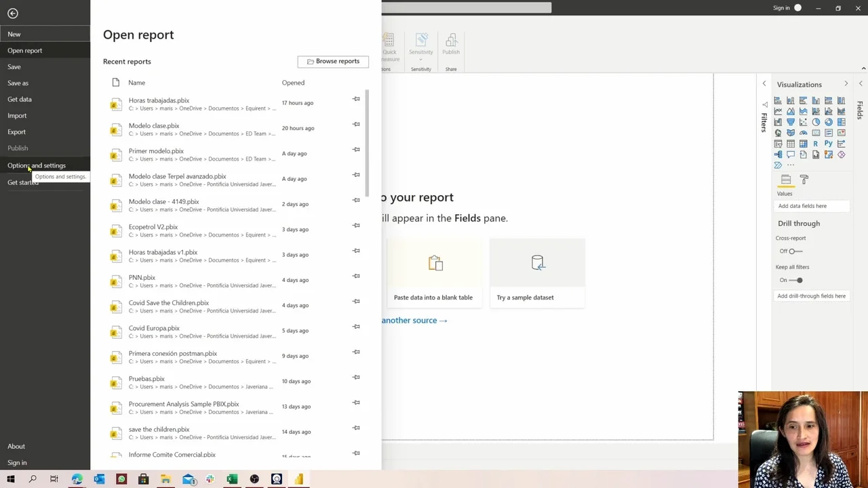Select Get data in File menu
Viewport: 868px width, 488px height.
(20, 99)
